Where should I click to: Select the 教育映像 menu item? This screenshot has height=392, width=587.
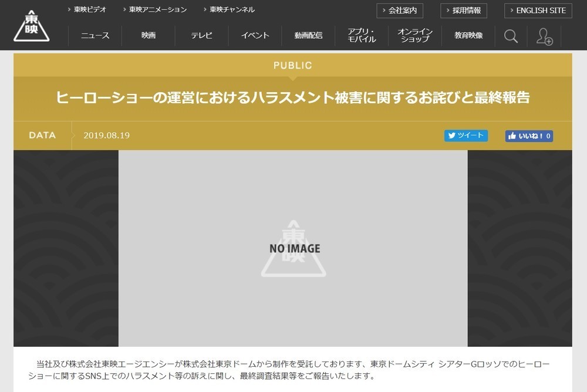[x=468, y=36]
